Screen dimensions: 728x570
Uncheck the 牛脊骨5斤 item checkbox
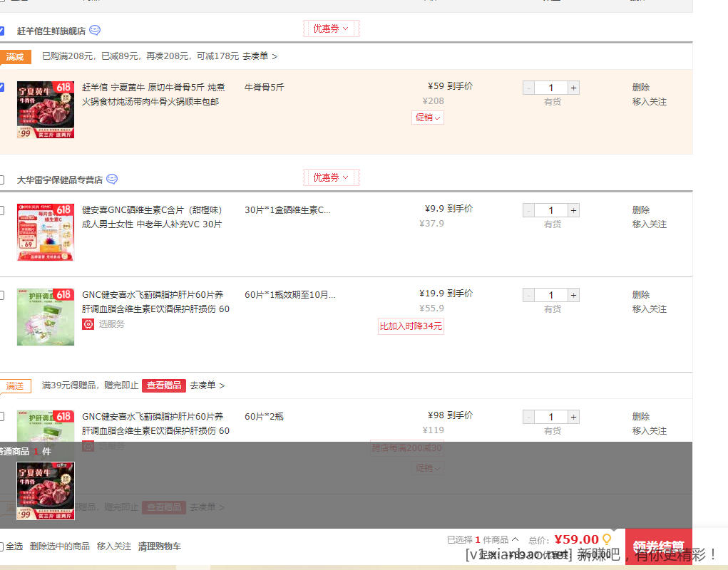1,87
